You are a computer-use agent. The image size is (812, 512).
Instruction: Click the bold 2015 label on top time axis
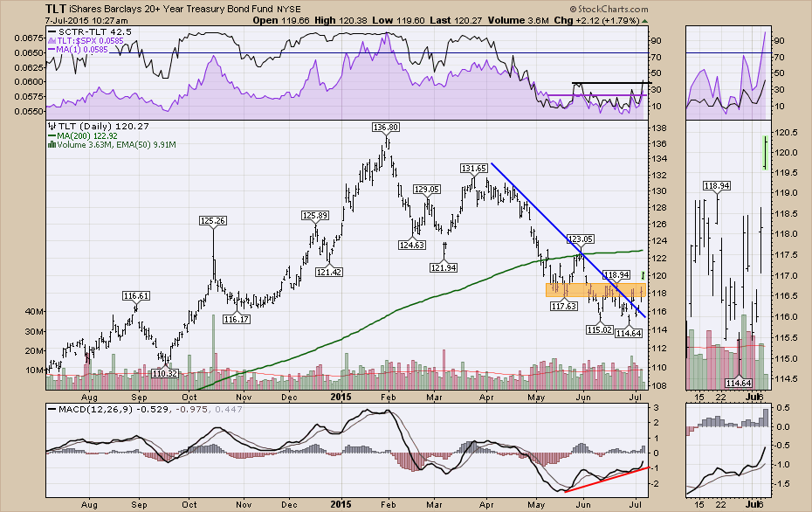click(341, 397)
